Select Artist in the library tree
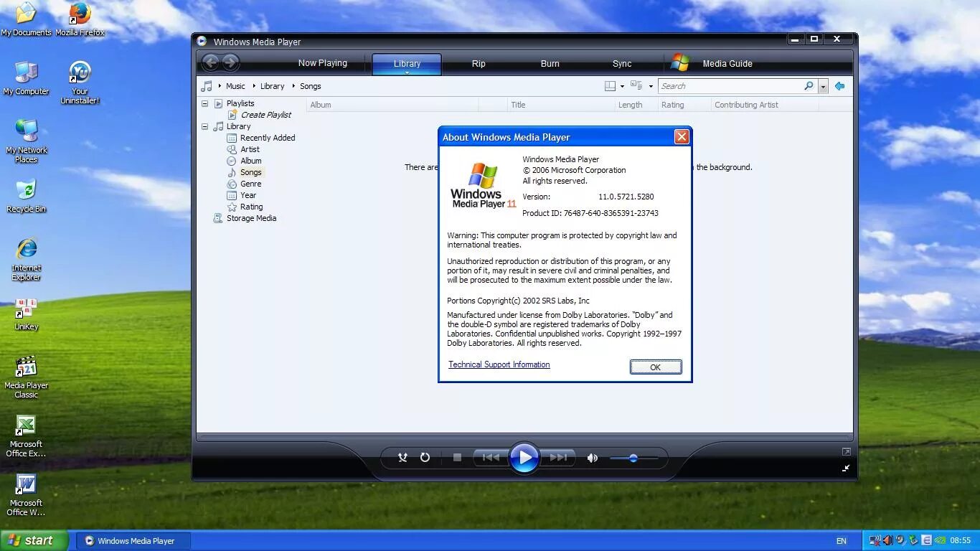This screenshot has width=980, height=551. (x=250, y=149)
